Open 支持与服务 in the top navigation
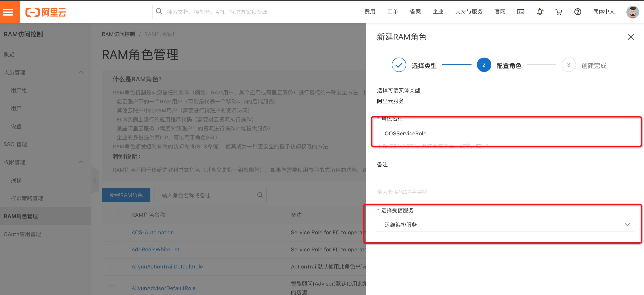Viewport: 644px width, 295px height. (469, 11)
